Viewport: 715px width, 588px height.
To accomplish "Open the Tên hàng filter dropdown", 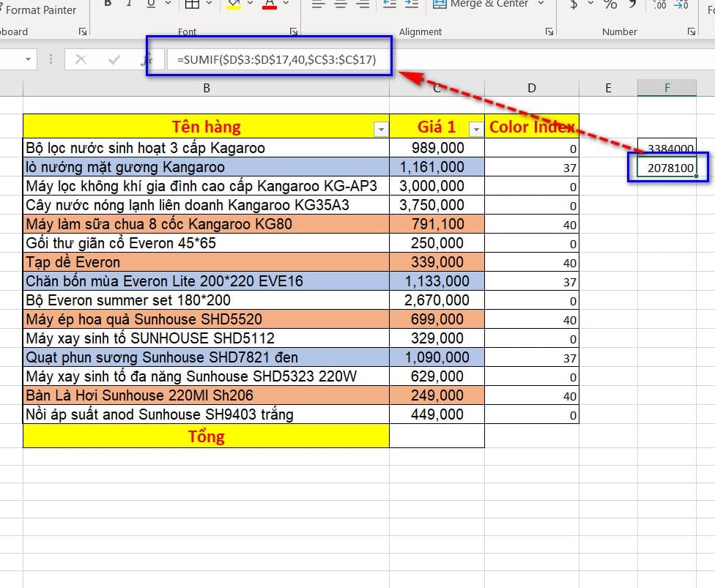I will pyautogui.click(x=380, y=130).
